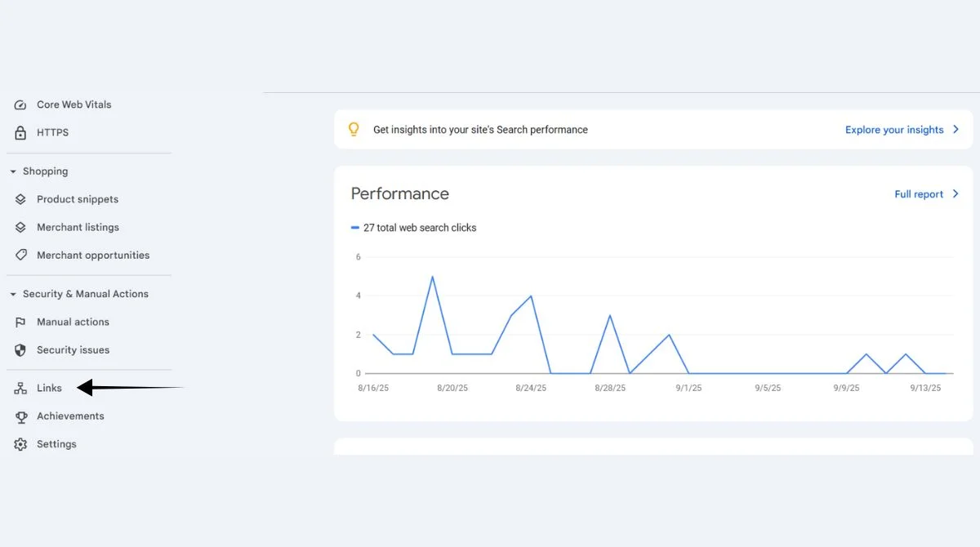Image resolution: width=980 pixels, height=547 pixels.
Task: Click Security & Manual Actions heading
Action: point(86,294)
